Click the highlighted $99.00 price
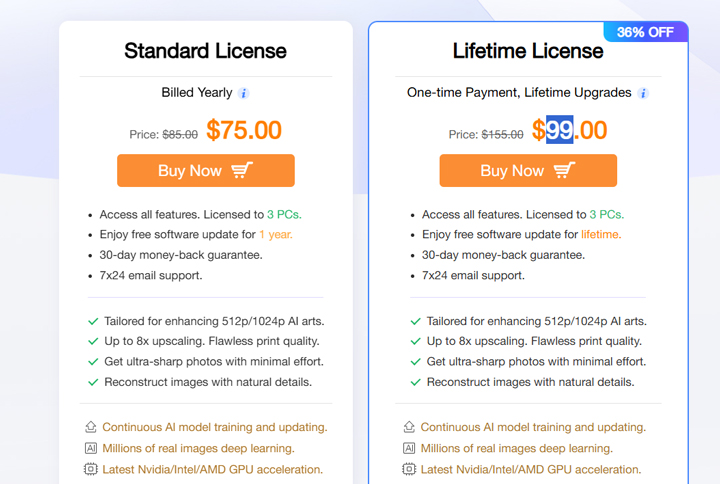 tap(569, 131)
